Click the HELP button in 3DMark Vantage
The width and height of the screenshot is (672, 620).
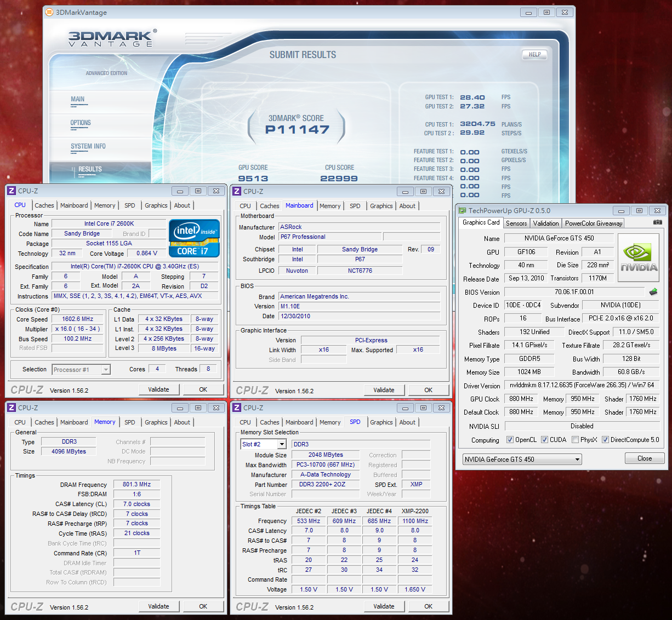534,55
